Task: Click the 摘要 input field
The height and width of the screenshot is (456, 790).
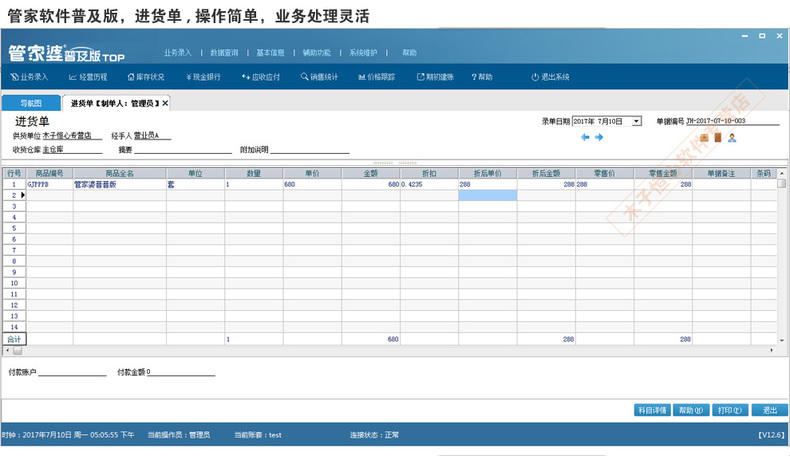Action: pyautogui.click(x=183, y=150)
